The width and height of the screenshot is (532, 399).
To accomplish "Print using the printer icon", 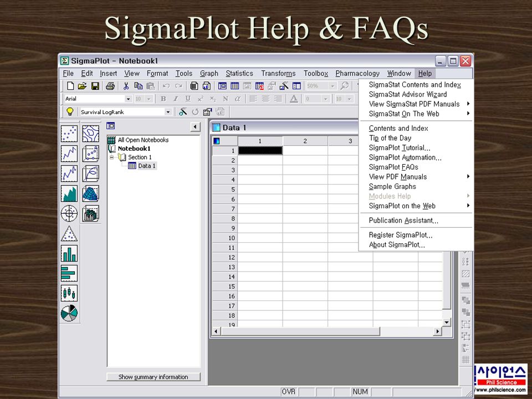I will tap(110, 86).
